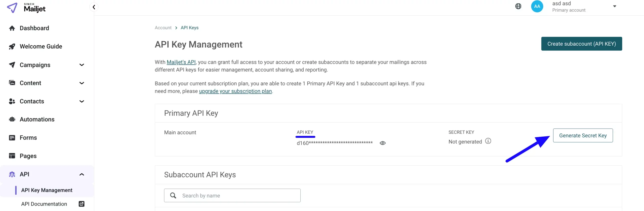Click the Forms icon in sidebar
Viewport: 644px width, 211px height.
pyautogui.click(x=12, y=138)
